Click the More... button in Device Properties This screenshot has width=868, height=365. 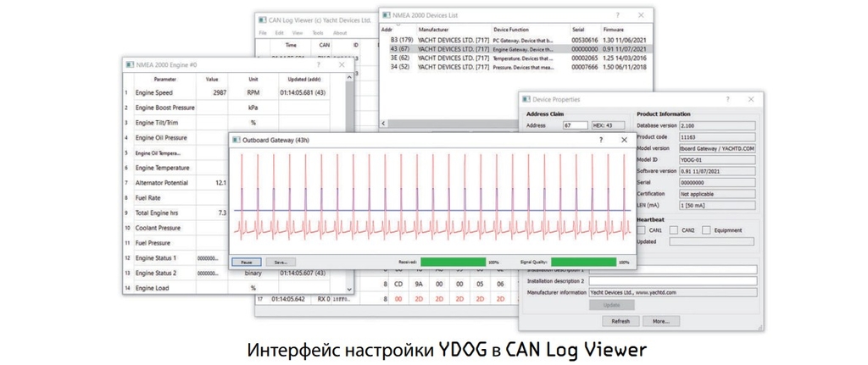click(661, 321)
